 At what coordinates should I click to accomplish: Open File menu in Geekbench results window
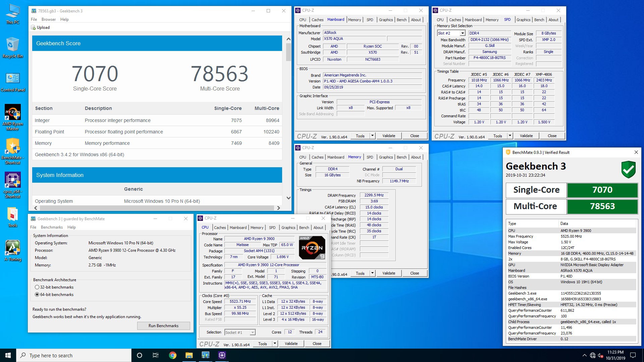point(34,19)
